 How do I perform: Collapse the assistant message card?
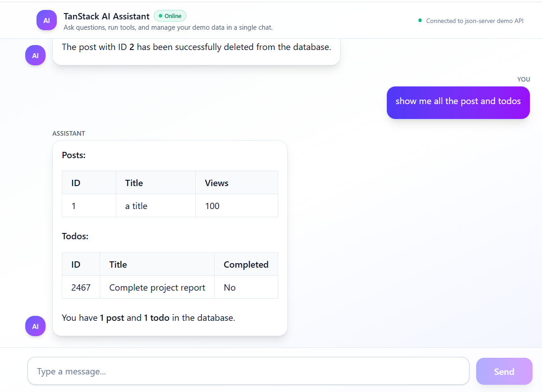170,238
